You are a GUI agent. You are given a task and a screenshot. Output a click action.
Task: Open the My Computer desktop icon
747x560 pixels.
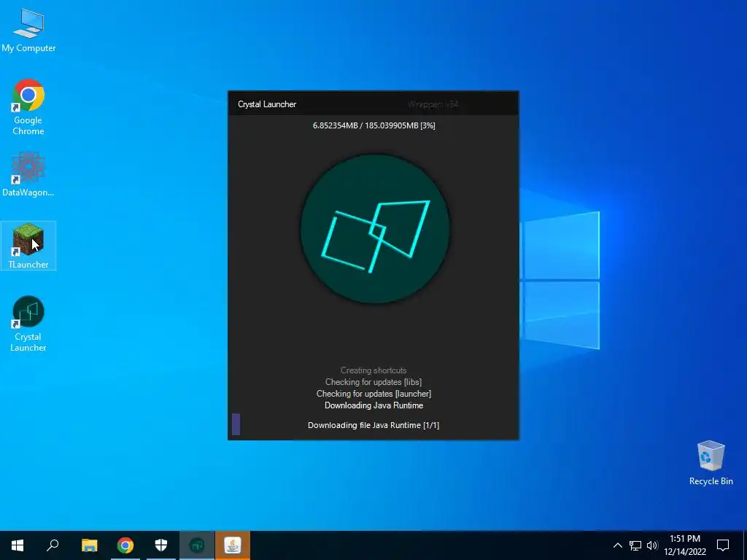click(x=28, y=31)
